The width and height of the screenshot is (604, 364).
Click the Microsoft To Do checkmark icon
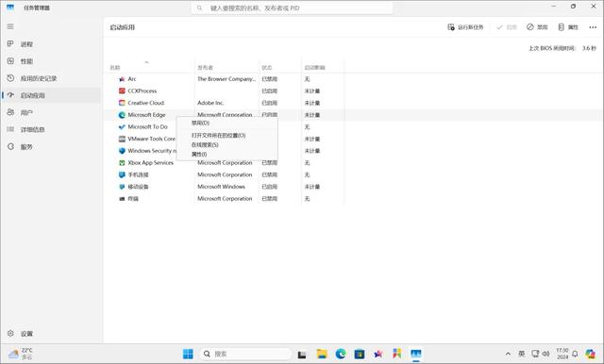coord(122,126)
